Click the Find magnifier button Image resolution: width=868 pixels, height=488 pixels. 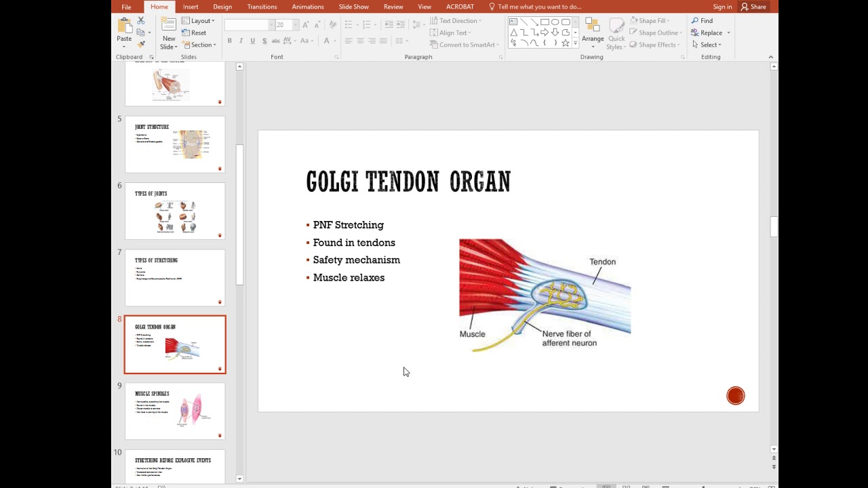click(x=702, y=21)
